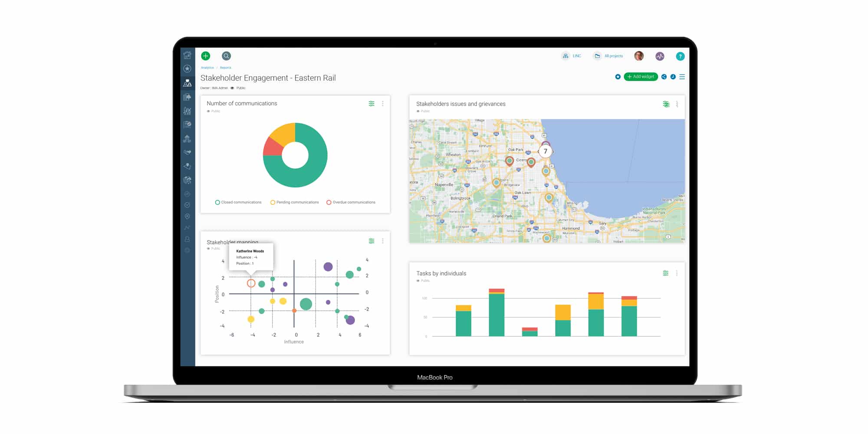Open the handshake icon in the sidebar
This screenshot has width=868, height=434.
(187, 152)
